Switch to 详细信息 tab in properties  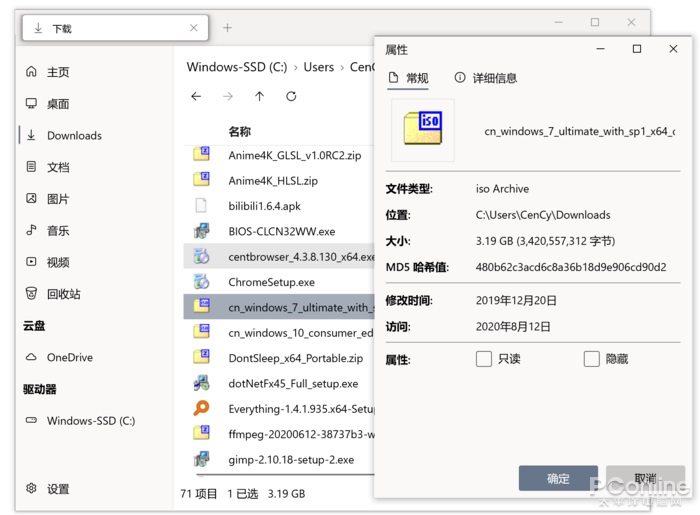(x=486, y=79)
